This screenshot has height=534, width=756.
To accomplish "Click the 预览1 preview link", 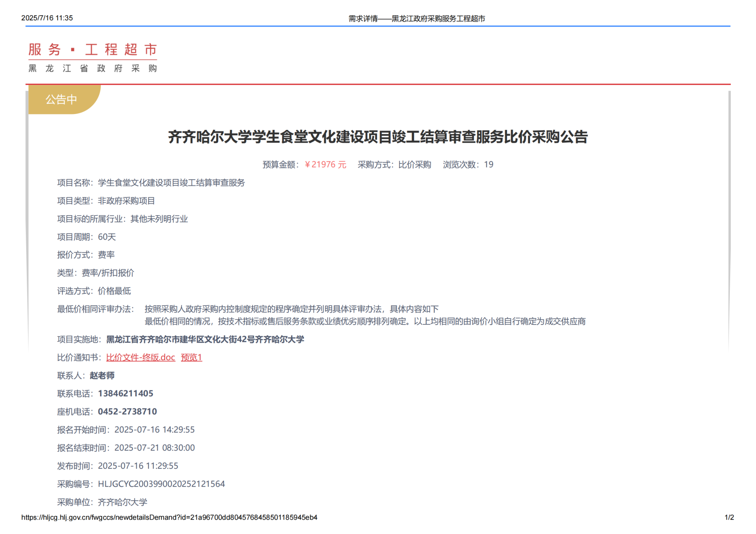I will pos(191,357).
